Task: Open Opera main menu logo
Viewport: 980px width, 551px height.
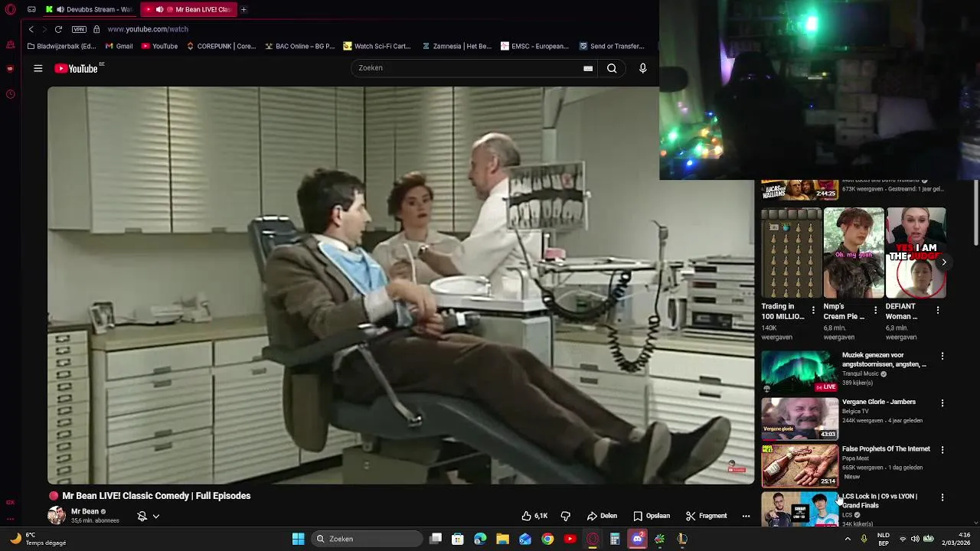Action: point(10,9)
